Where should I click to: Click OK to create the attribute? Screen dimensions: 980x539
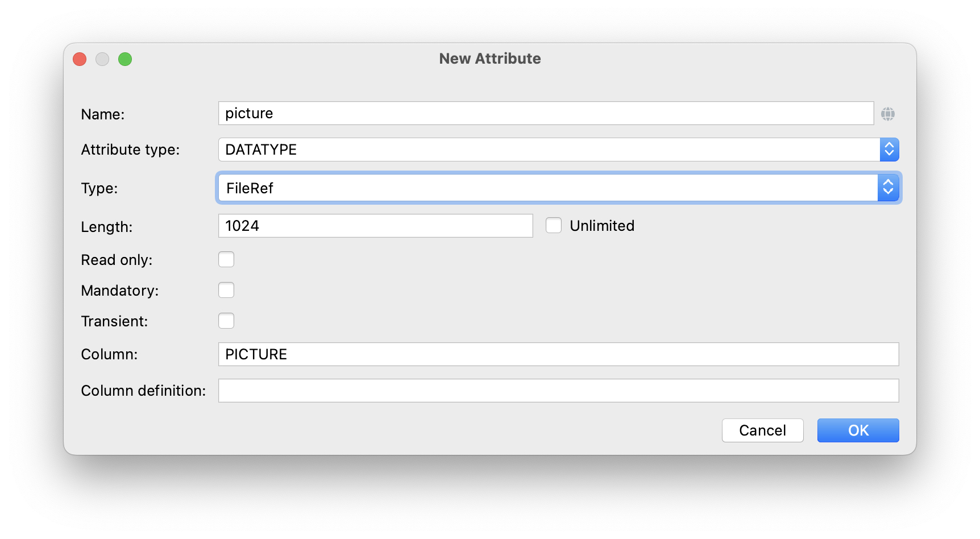pos(857,430)
